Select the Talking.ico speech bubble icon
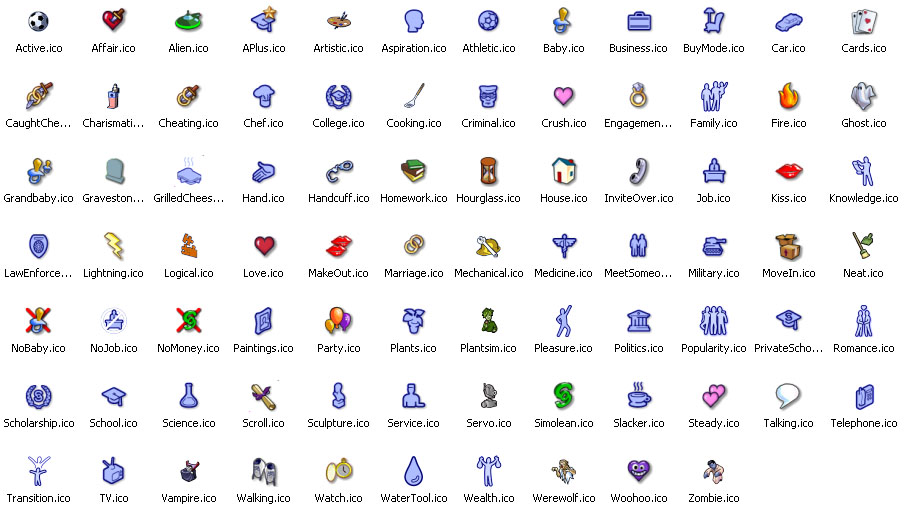The height and width of the screenshot is (518, 905). 788,396
